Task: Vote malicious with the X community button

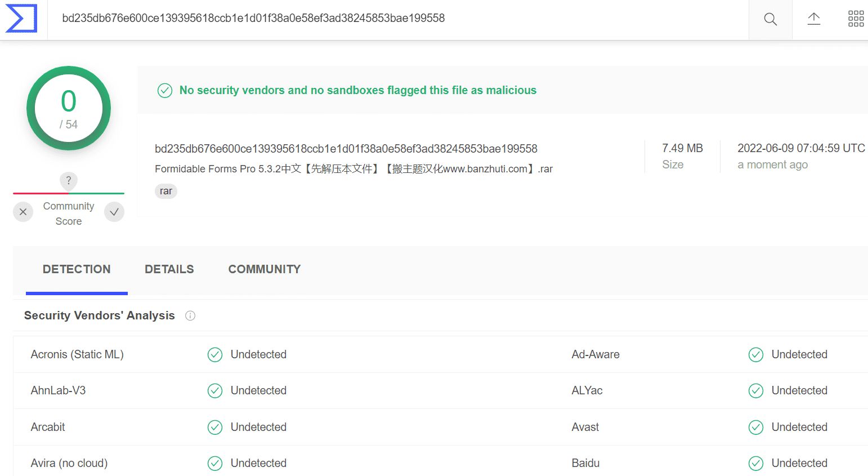Action: click(x=23, y=212)
